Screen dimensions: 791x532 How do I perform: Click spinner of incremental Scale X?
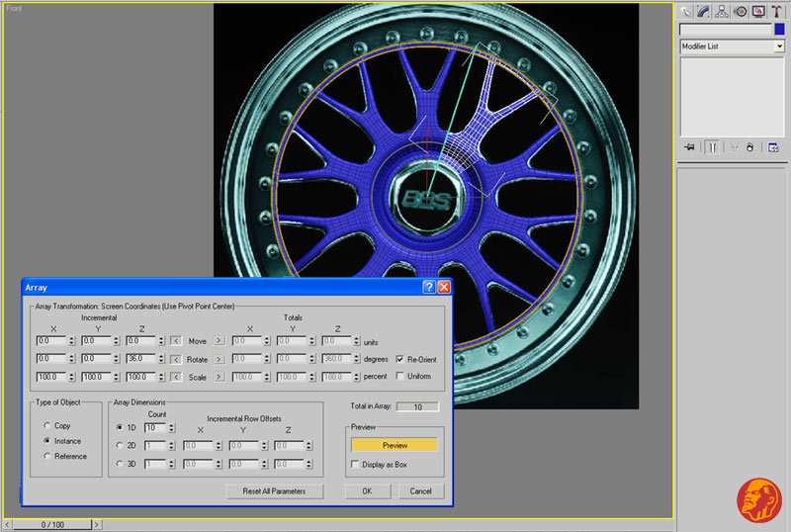(71, 377)
